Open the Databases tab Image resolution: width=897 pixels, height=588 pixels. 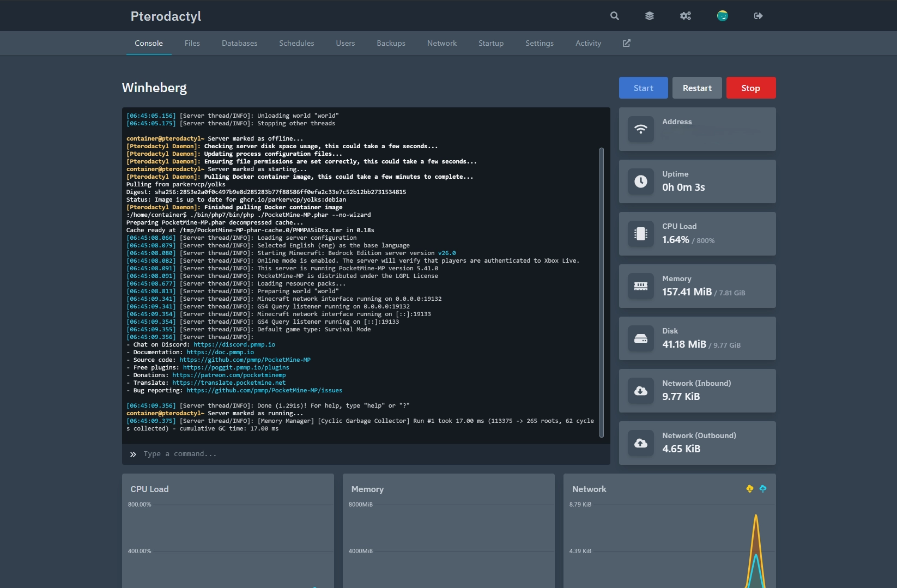tap(239, 43)
